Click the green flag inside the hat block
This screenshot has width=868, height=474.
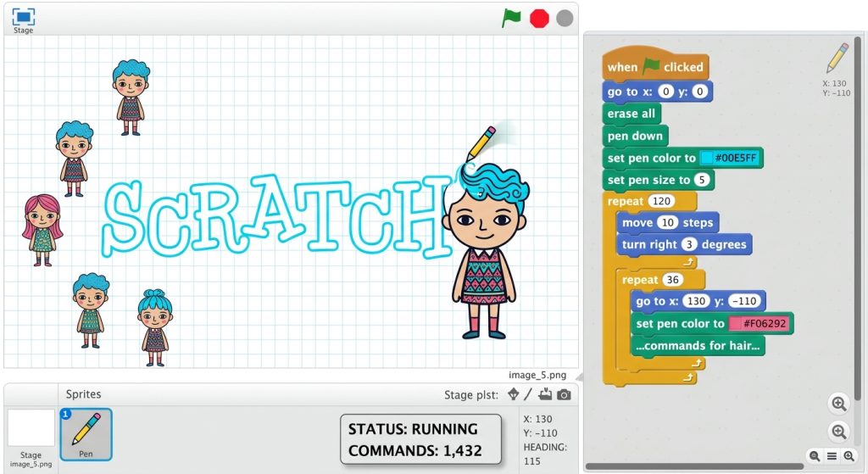(650, 66)
